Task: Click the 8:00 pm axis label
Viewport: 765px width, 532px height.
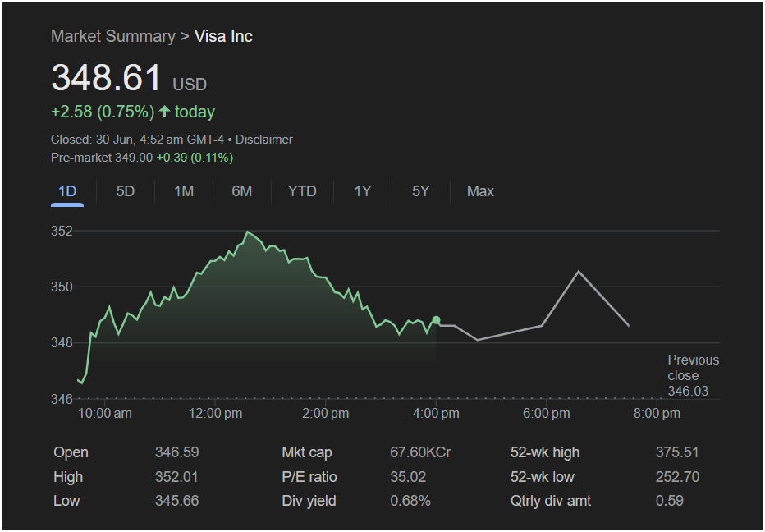Action: pos(657,414)
